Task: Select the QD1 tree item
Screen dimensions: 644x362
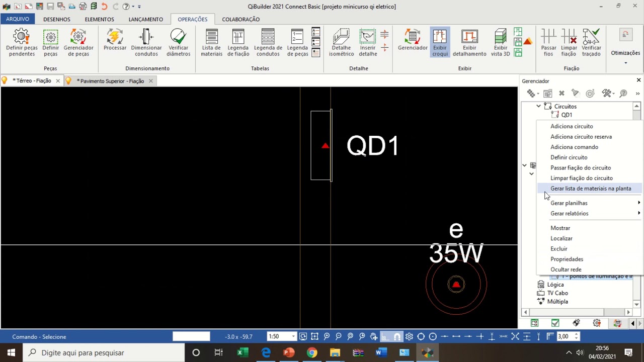Action: [x=567, y=115]
